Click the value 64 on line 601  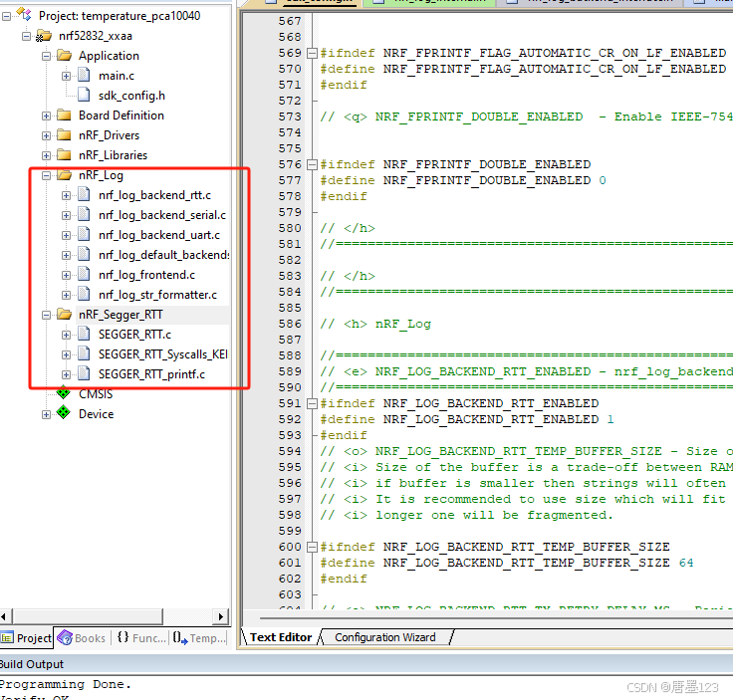coord(686,563)
